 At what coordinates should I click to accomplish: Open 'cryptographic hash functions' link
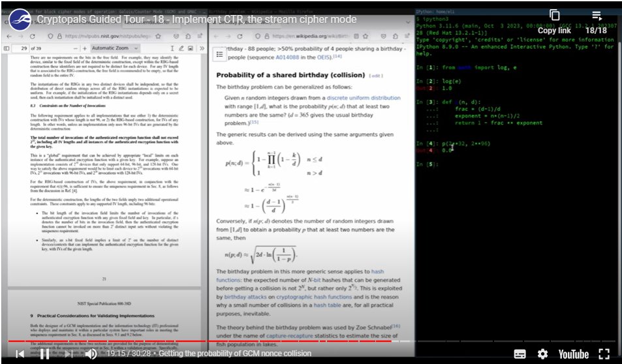(314, 297)
